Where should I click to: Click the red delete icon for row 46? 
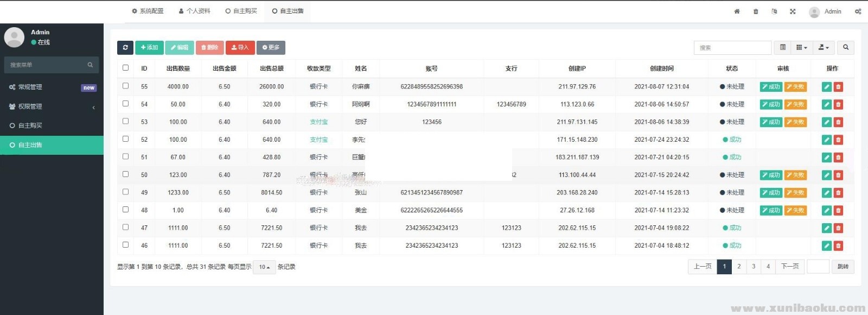click(x=838, y=246)
